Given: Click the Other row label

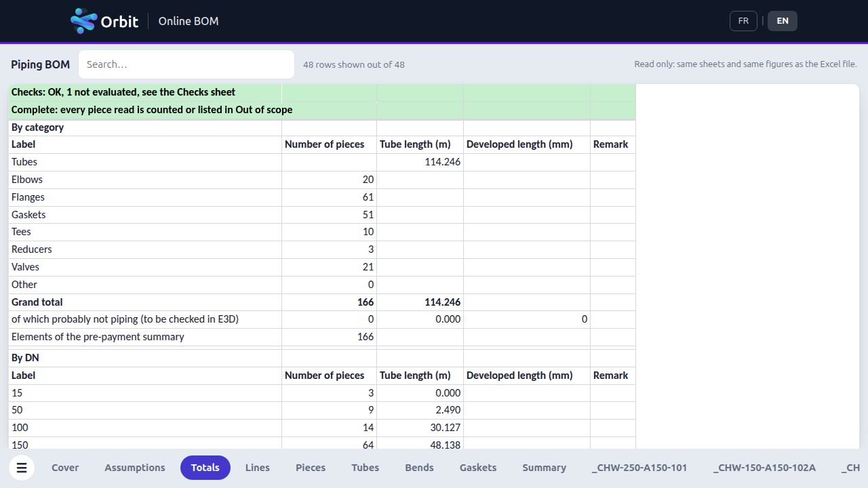Looking at the screenshot, I should [x=24, y=285].
